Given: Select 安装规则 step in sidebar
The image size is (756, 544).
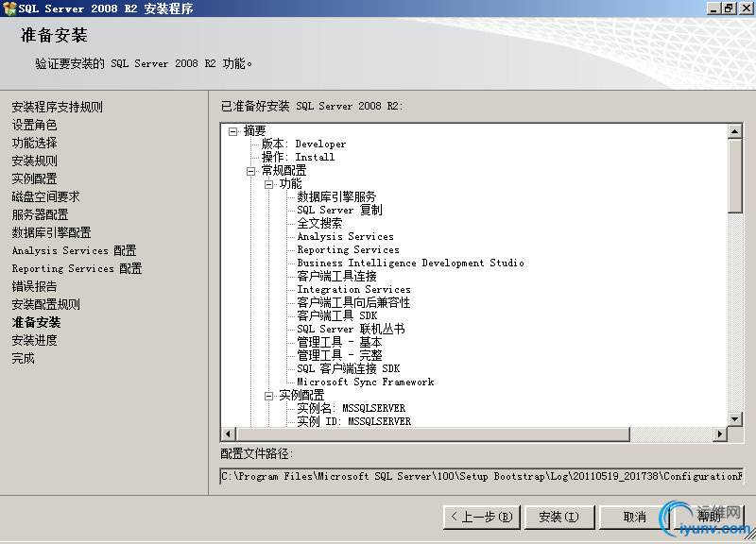Looking at the screenshot, I should point(34,161).
